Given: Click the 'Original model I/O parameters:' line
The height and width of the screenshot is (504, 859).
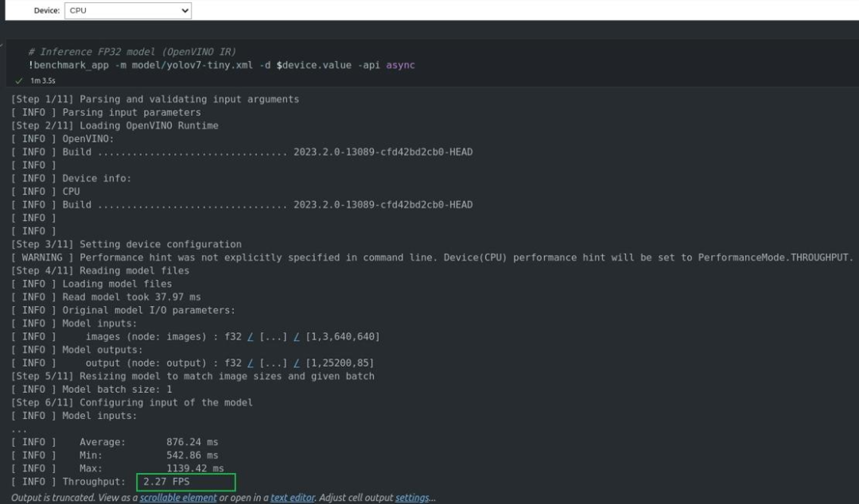Looking at the screenshot, I should click(x=123, y=310).
